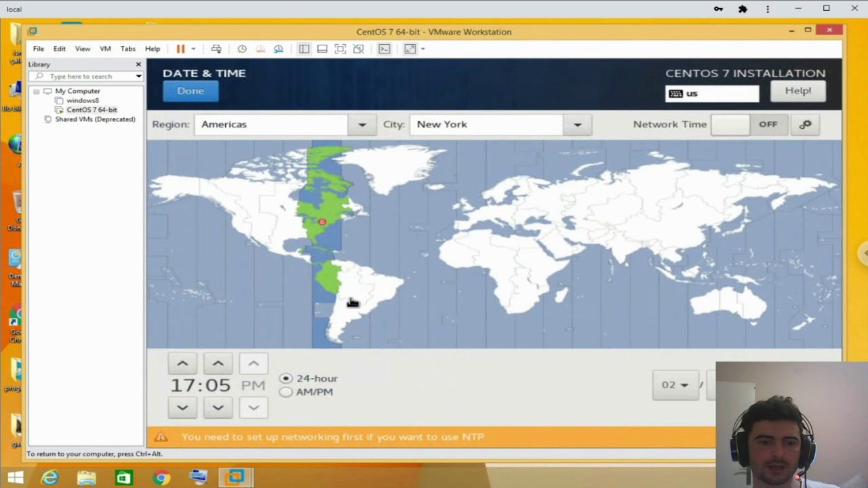
Task: Open the VM menu
Action: coord(105,49)
